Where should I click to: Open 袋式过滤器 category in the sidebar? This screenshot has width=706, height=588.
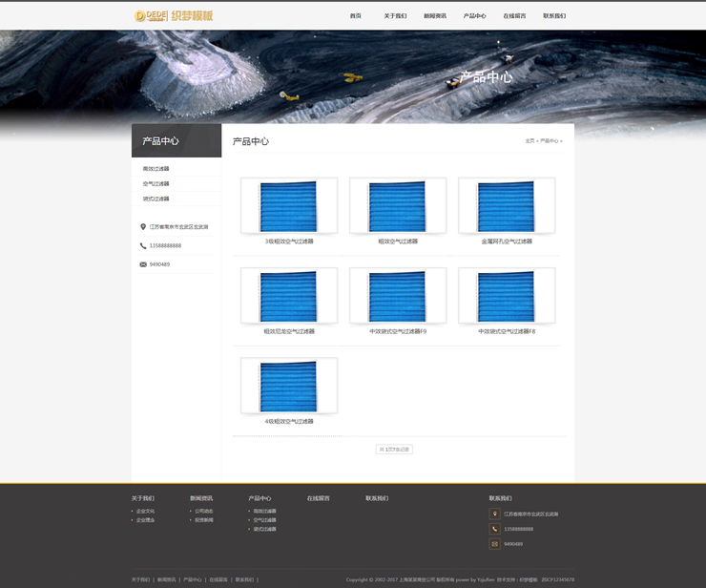click(x=156, y=199)
